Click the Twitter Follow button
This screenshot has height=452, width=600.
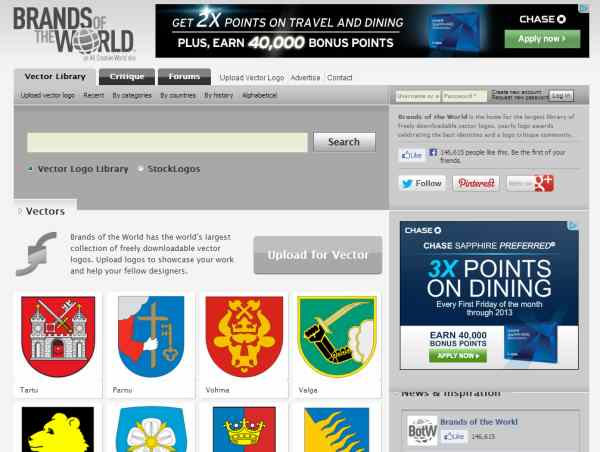pyautogui.click(x=422, y=184)
